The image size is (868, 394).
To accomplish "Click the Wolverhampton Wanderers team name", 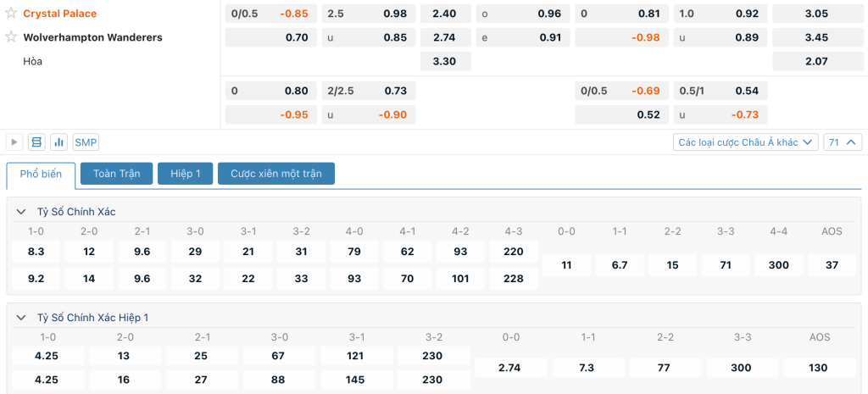I will (x=93, y=37).
